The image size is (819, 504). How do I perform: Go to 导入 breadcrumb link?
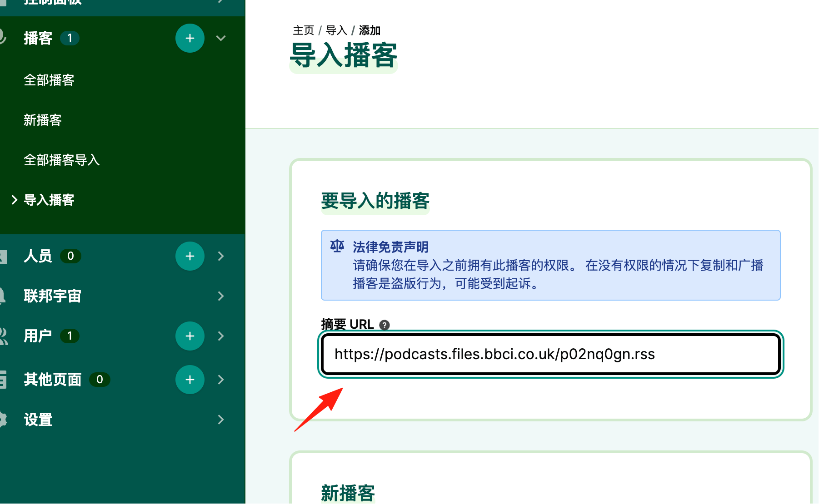pos(337,30)
